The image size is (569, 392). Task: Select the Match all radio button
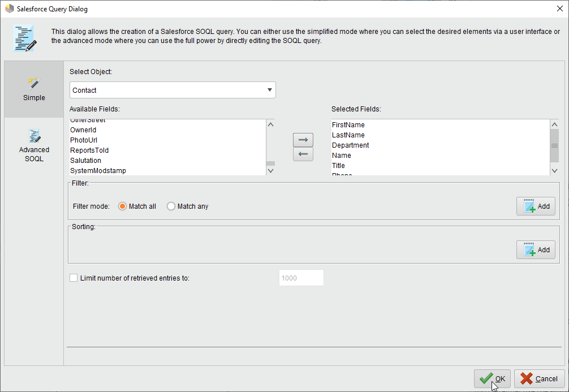click(122, 206)
